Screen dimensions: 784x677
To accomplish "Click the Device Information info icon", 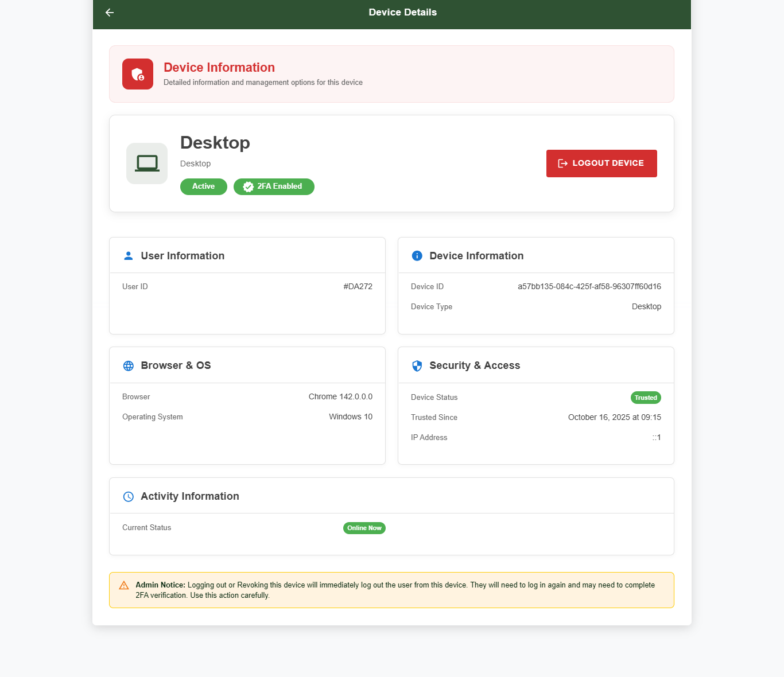I will tap(417, 256).
